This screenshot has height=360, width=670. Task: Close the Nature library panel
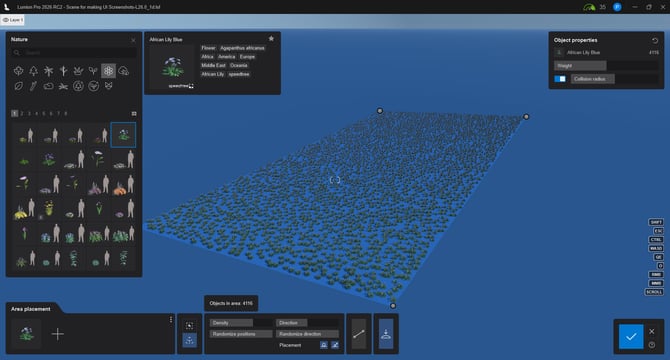click(x=133, y=40)
